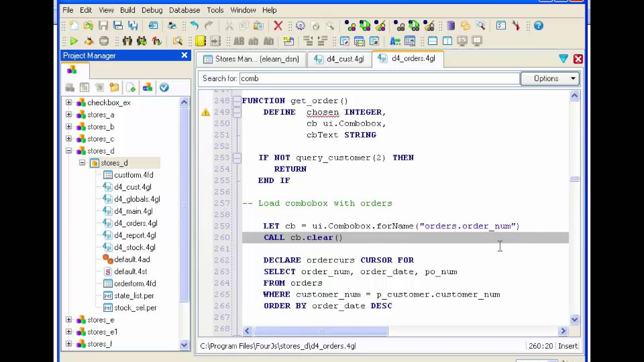The width and height of the screenshot is (644, 362).
Task: Click the blue Help question mark icon
Action: coord(538,26)
